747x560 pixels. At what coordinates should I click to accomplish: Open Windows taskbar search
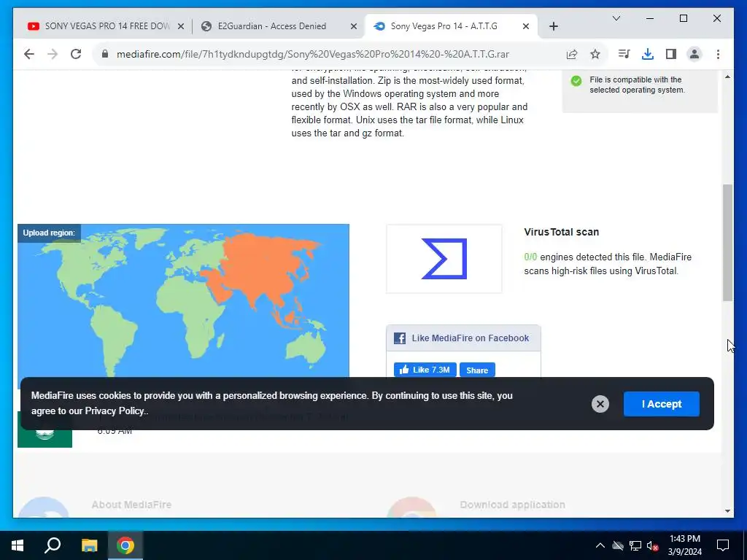tap(53, 545)
